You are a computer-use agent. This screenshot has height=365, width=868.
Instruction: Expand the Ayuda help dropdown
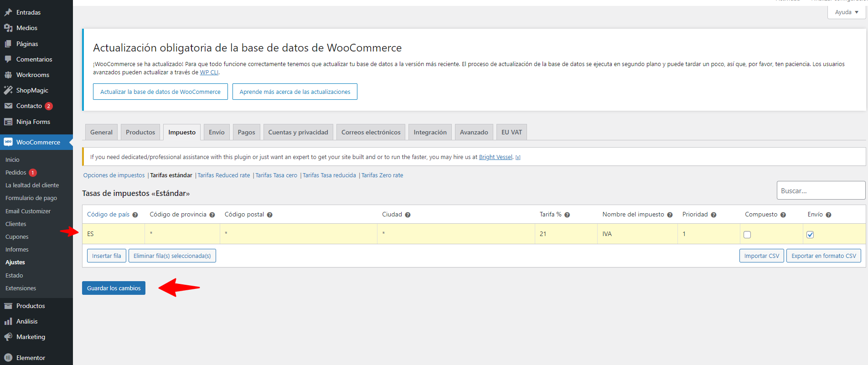tap(847, 12)
